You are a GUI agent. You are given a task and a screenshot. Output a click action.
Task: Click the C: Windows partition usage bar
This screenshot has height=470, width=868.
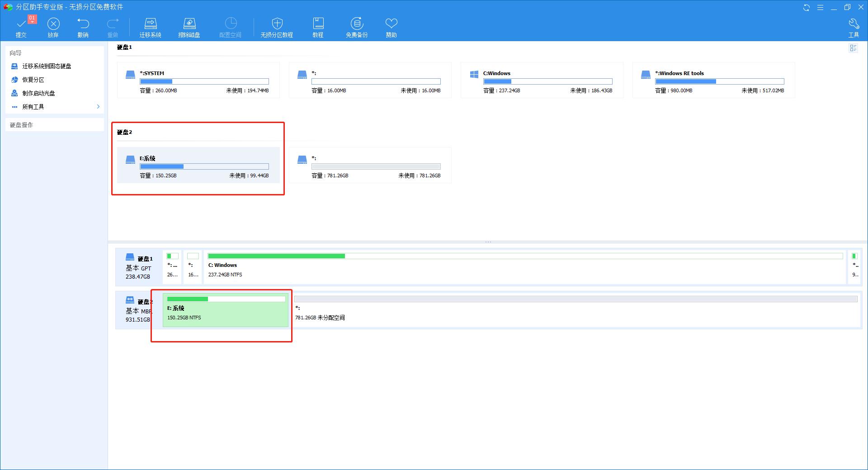(x=524, y=256)
